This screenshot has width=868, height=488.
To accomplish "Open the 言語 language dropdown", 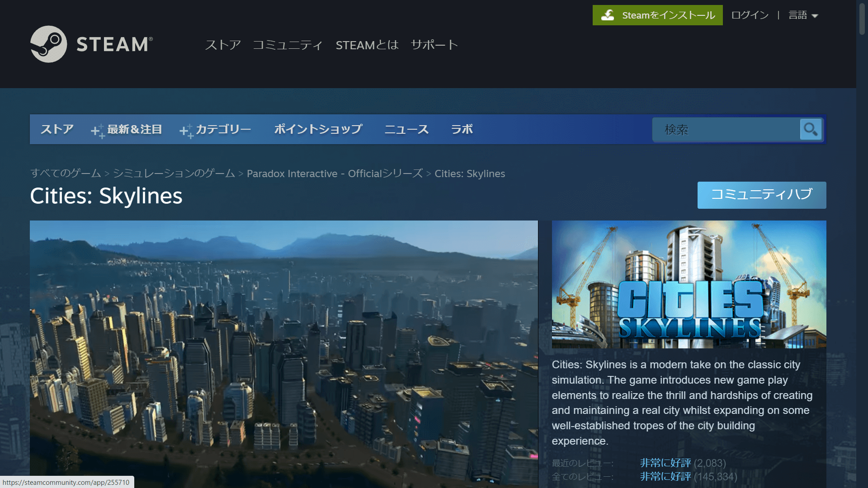I will click(x=803, y=15).
